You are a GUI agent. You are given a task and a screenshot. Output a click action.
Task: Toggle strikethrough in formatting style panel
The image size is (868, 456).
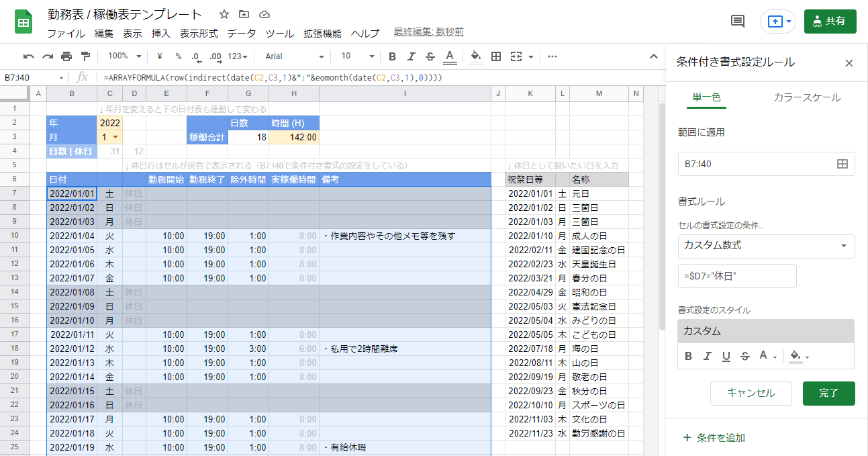744,356
